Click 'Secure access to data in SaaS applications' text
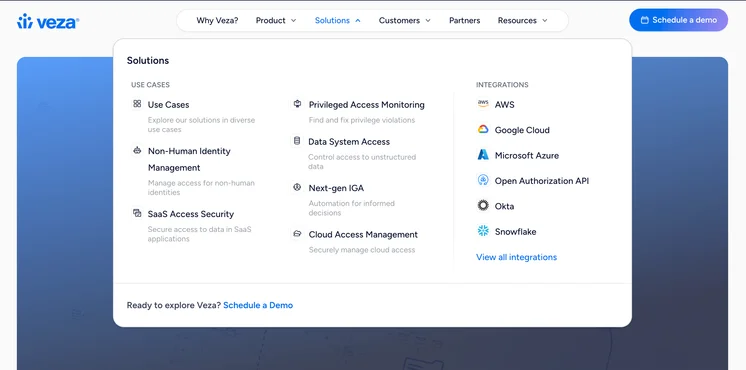This screenshot has height=370, width=746. coord(199,234)
